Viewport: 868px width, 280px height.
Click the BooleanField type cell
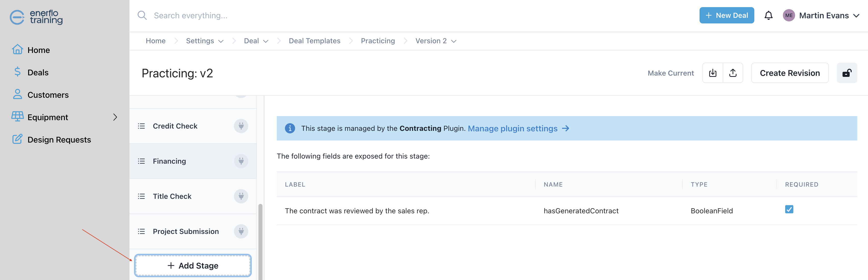pyautogui.click(x=712, y=211)
